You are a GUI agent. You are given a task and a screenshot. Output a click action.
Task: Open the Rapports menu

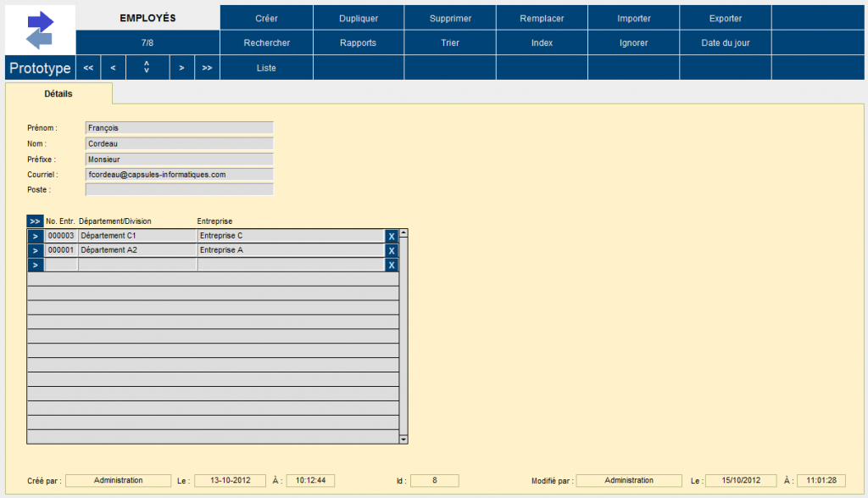pyautogui.click(x=358, y=42)
